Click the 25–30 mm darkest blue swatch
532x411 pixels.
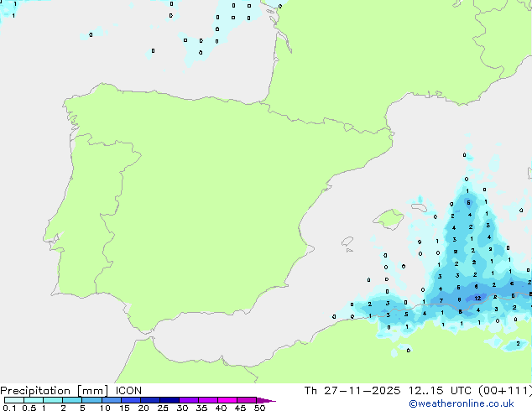[x=170, y=400]
